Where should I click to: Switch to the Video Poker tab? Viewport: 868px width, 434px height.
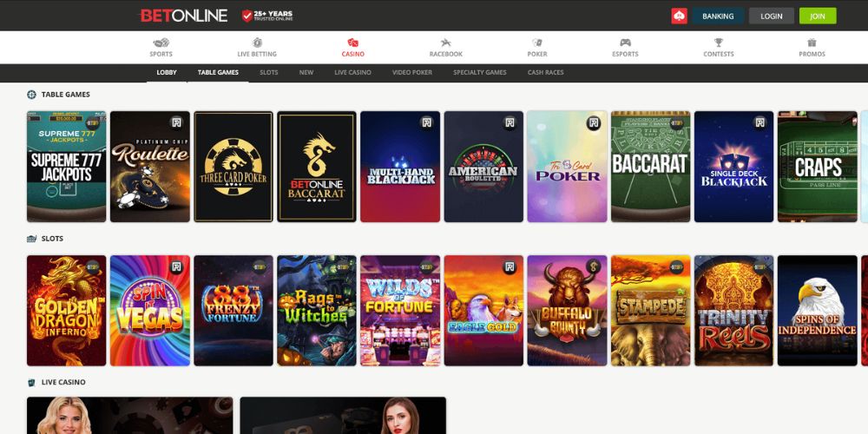412,73
